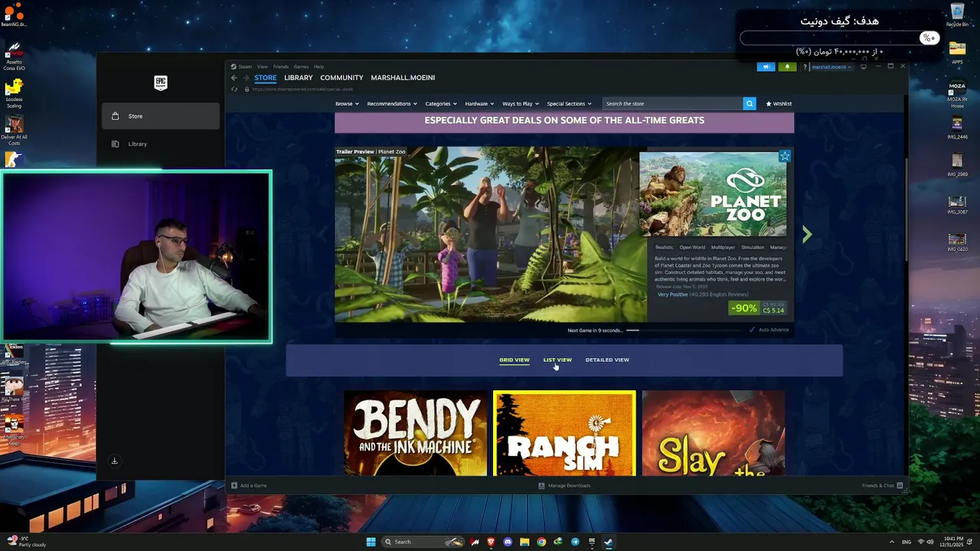Open the MARSHALL.MOEINI profile tab

pos(403,78)
